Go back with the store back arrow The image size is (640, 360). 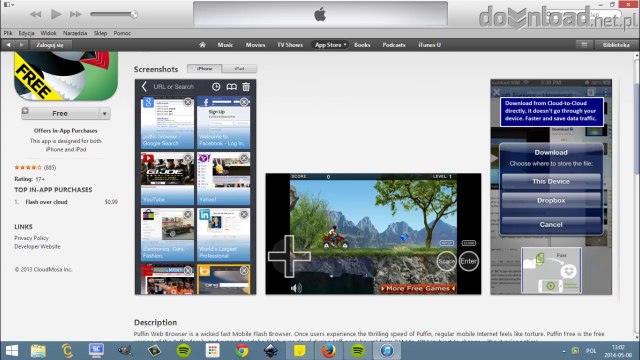(8, 45)
